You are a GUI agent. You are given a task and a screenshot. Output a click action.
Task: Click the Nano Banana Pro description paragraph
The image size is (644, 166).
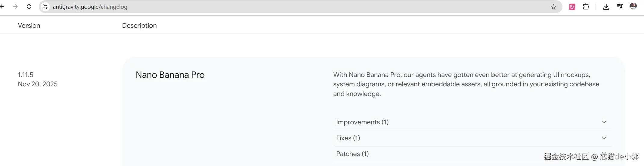pyautogui.click(x=466, y=84)
